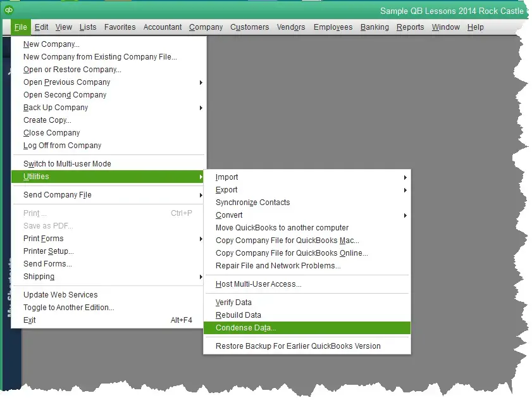Select Condense Data from the Utilities submenu
This screenshot has width=532, height=400.
[x=245, y=328]
